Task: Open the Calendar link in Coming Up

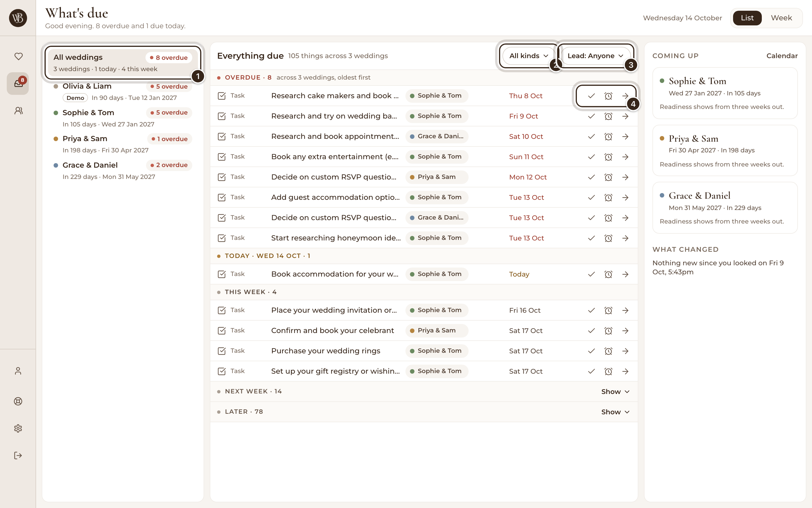Action: click(x=782, y=56)
